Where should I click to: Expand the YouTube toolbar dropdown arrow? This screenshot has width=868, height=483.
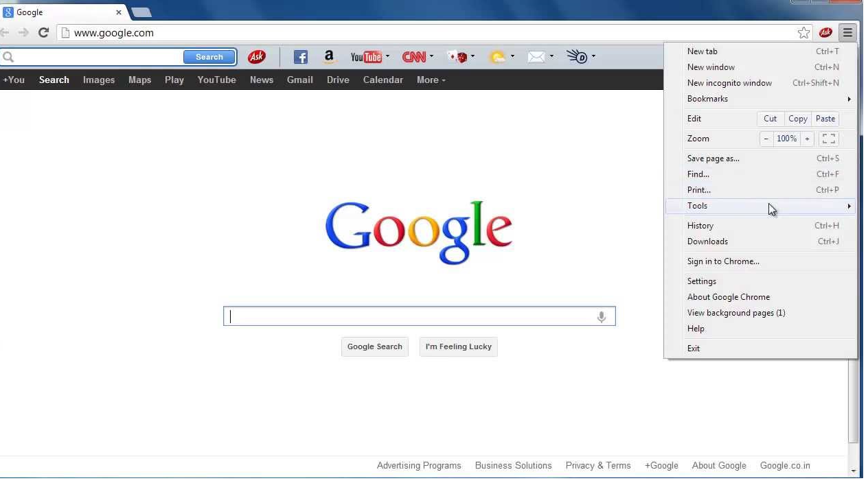tap(387, 57)
